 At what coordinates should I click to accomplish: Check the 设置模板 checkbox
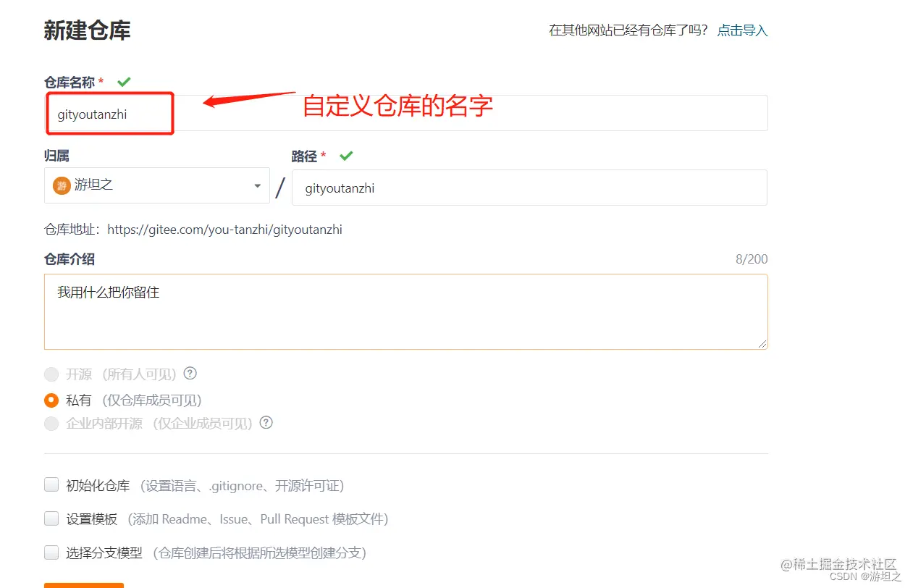coord(51,518)
